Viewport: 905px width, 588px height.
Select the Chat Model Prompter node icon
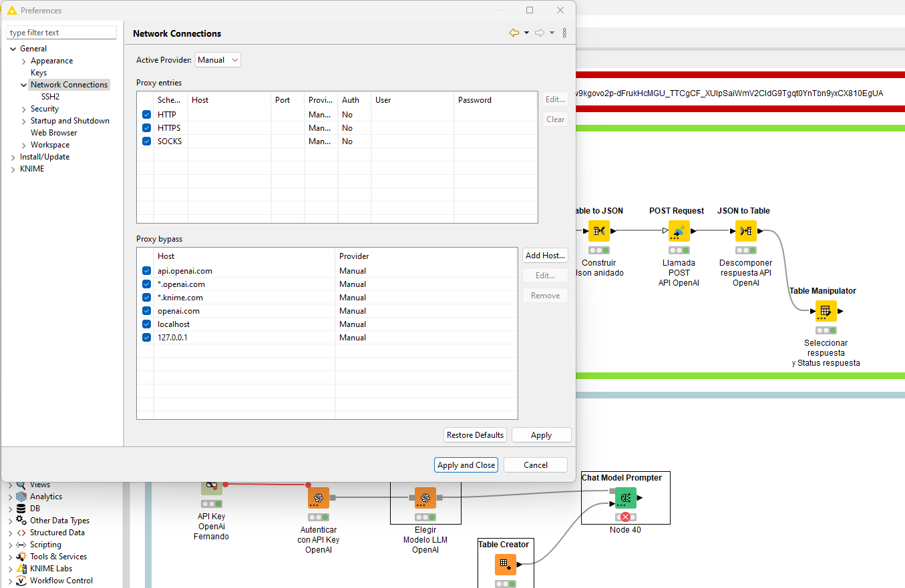tap(626, 498)
